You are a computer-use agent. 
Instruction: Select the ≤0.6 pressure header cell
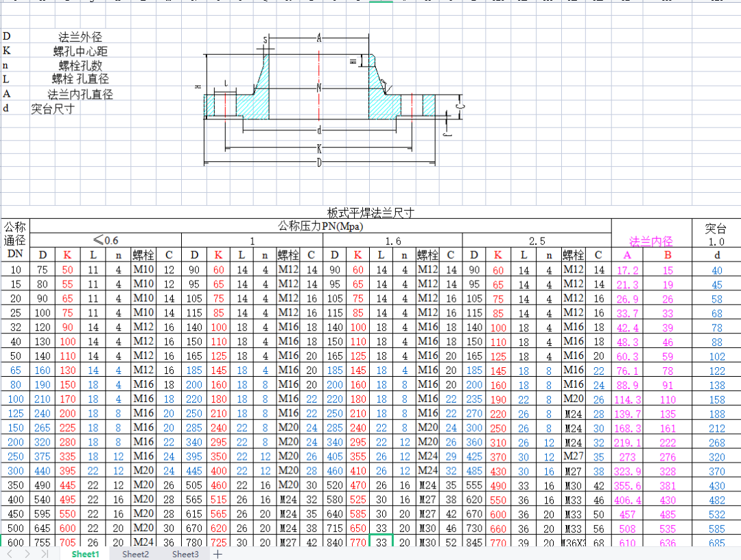(x=106, y=241)
